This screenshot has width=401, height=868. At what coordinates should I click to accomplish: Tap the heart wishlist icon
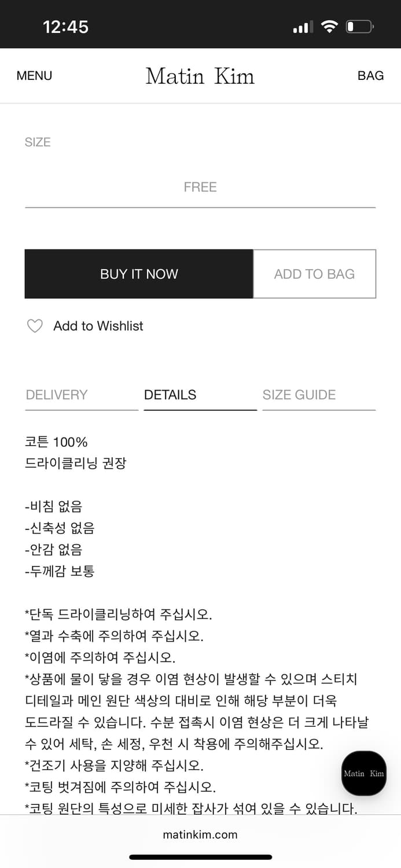pos(35,326)
